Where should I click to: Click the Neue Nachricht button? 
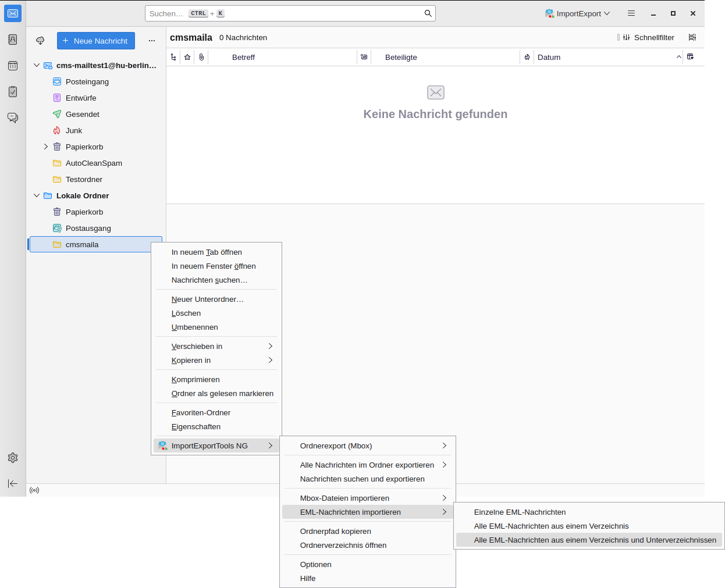(x=96, y=41)
